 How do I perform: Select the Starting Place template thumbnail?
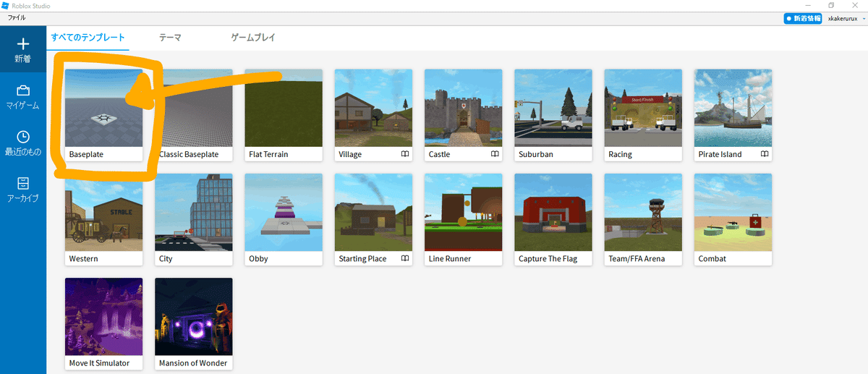tap(373, 212)
